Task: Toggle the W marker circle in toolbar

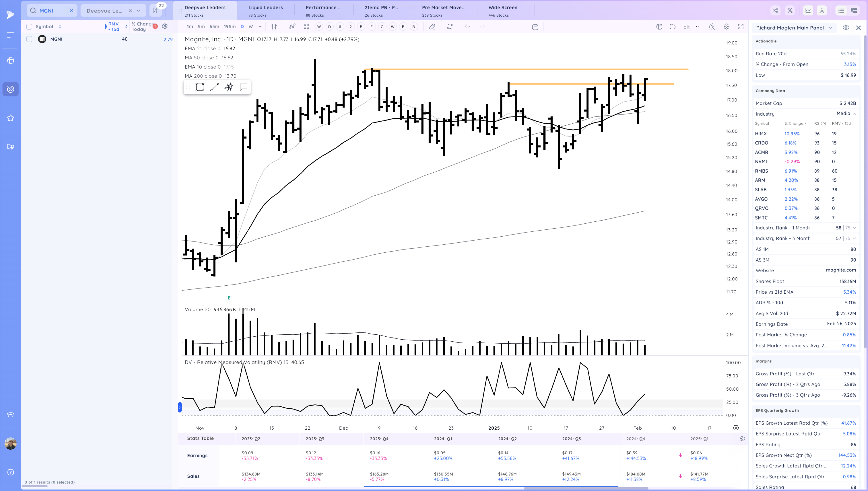Action: point(319,27)
